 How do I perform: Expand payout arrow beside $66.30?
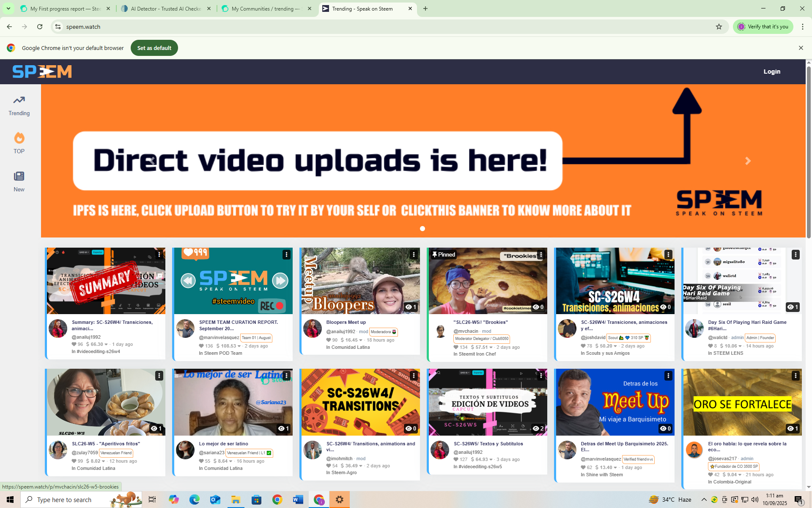click(106, 345)
